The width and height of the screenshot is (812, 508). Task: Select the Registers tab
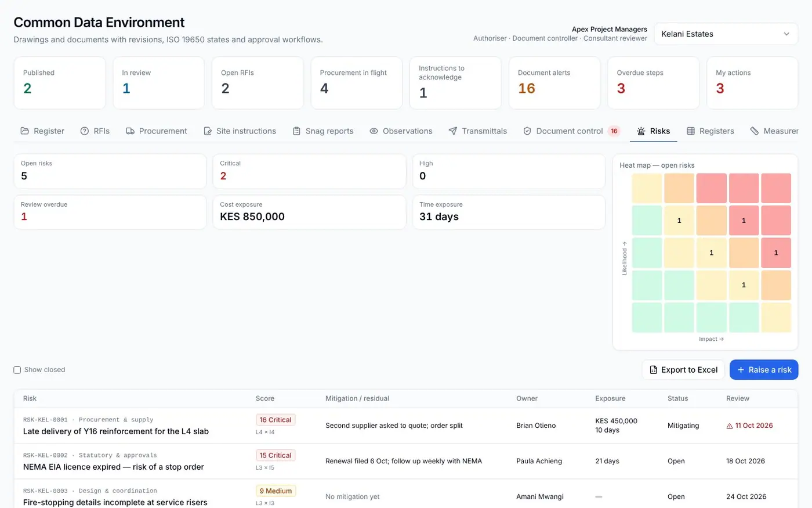[x=710, y=131]
